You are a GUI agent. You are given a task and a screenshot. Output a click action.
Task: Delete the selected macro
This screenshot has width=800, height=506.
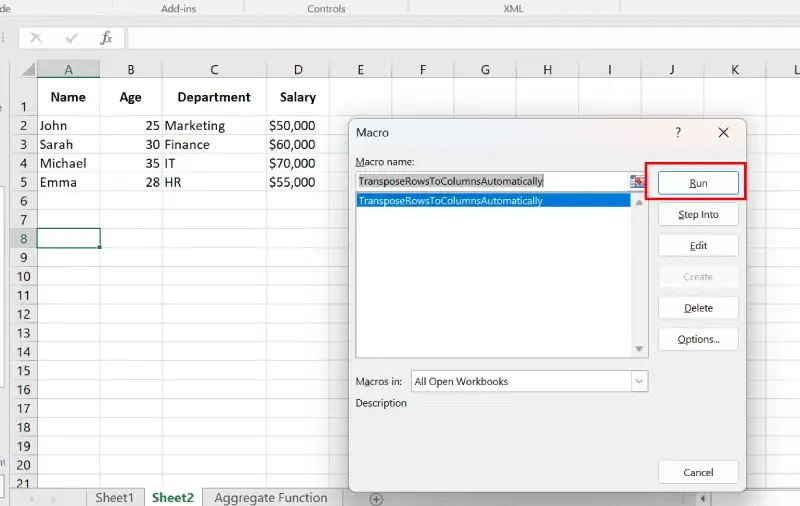[x=698, y=308]
